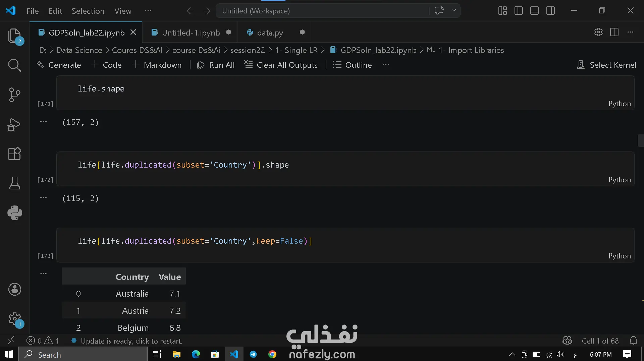The image size is (644, 361).
Task: Add a new Code cell
Action: [106, 65]
